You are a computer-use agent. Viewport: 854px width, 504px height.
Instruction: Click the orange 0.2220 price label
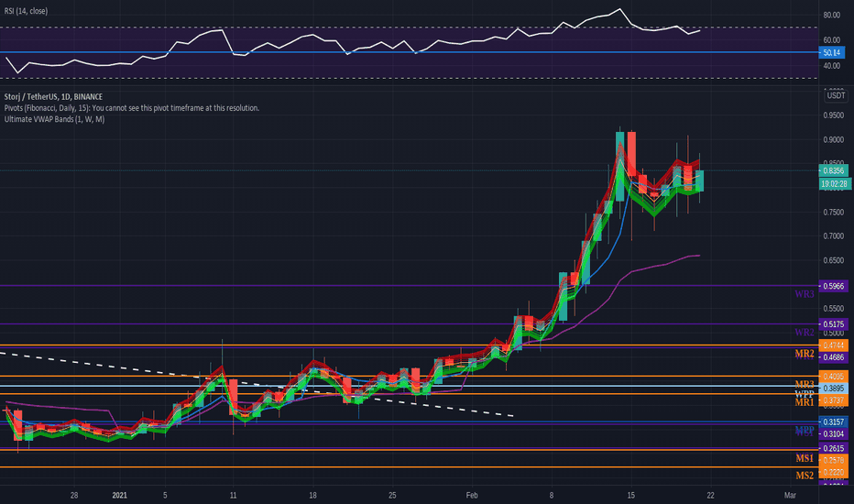click(833, 473)
